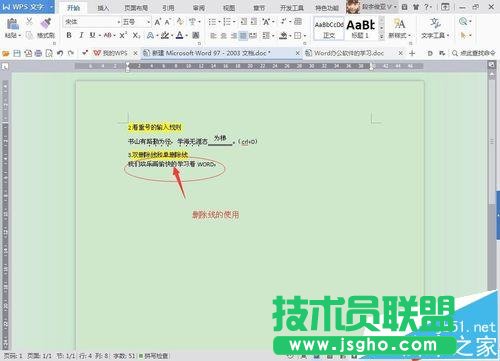Open the 引用 ribbon tab
500x361 pixels.
[x=168, y=8]
